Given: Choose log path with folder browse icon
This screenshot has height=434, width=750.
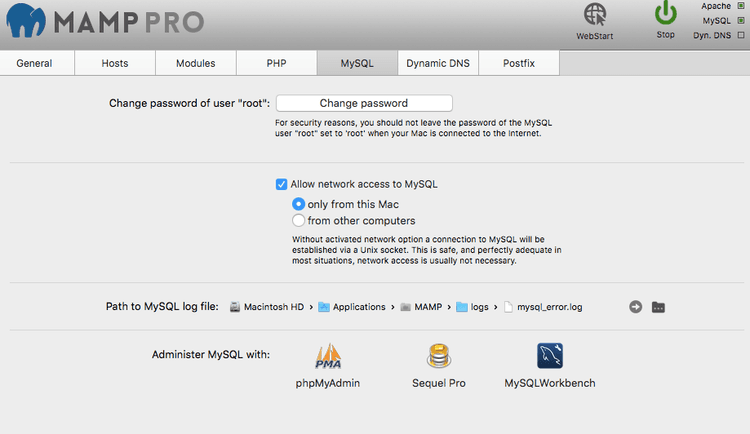Looking at the screenshot, I should click(658, 307).
